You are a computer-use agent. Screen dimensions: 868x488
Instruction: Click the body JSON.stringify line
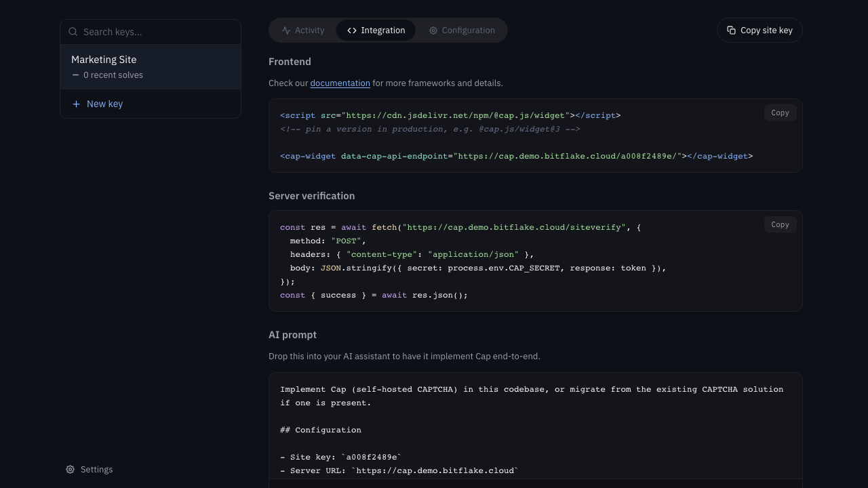(x=478, y=268)
